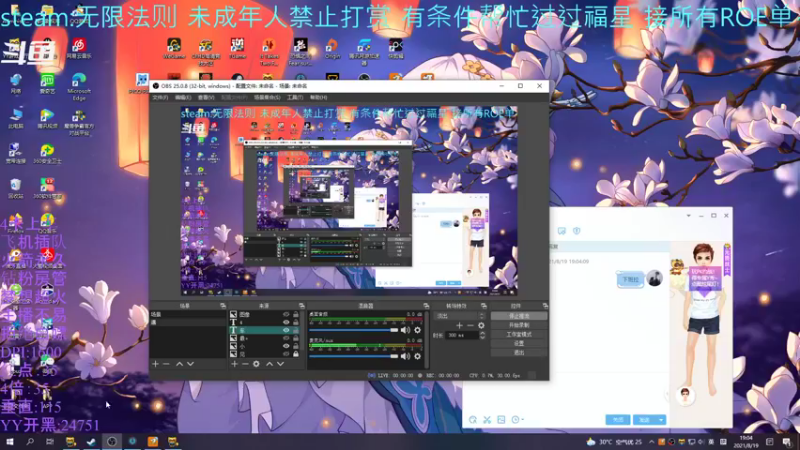Open microphone/Aux settings gear in mixer
The width and height of the screenshot is (800, 450).
(x=417, y=356)
